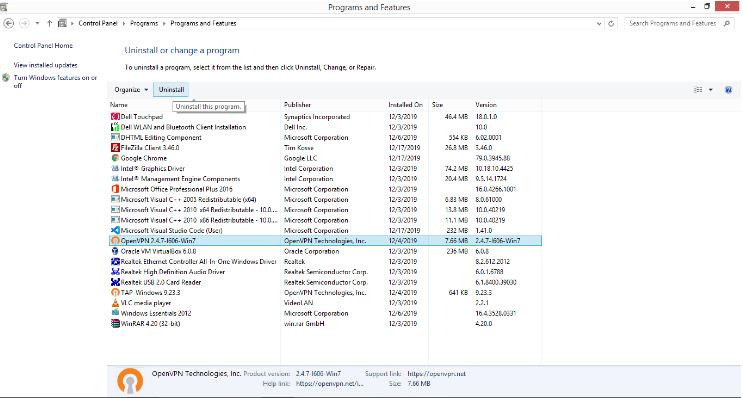Open View installed updates link
Screen dimensions: 743x398
pyautogui.click(x=45, y=65)
